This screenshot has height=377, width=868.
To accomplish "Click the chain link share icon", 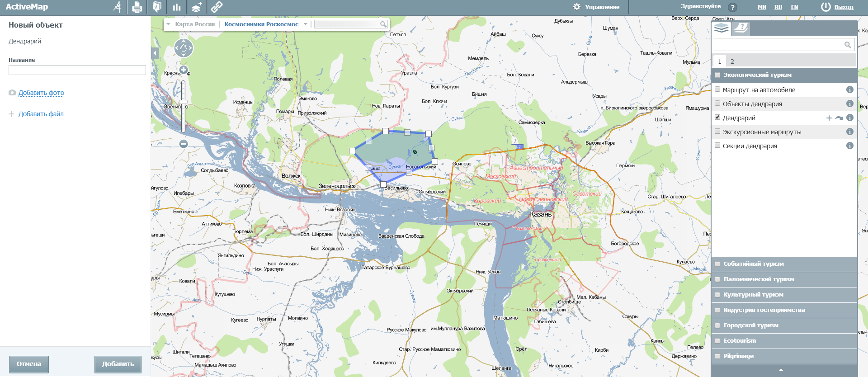I will pyautogui.click(x=217, y=7).
